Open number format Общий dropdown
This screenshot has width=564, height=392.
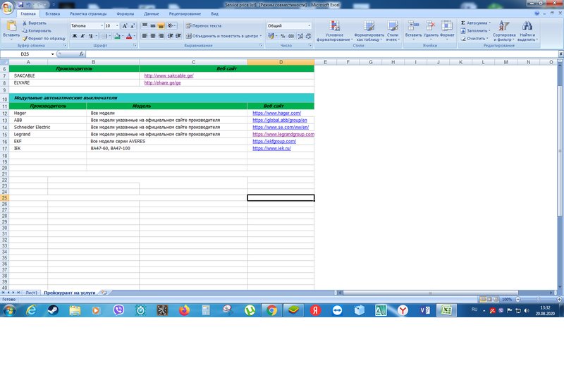click(x=309, y=26)
